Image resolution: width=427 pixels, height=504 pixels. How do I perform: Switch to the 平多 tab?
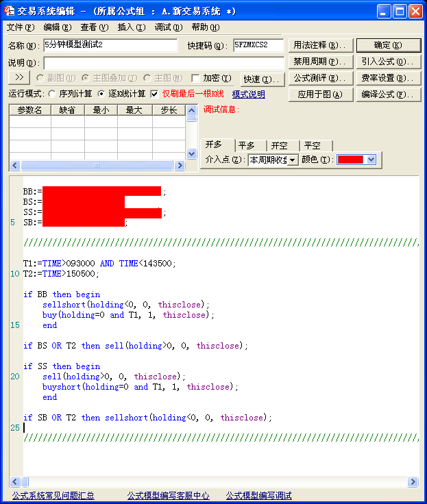[251, 146]
